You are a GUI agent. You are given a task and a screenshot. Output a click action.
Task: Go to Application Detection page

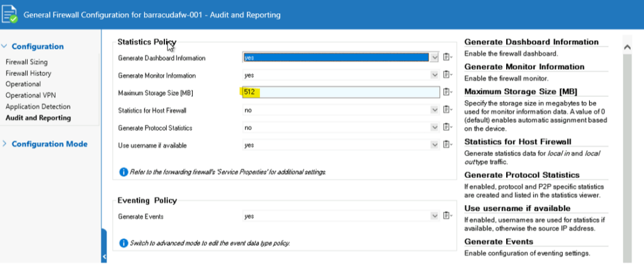(38, 107)
